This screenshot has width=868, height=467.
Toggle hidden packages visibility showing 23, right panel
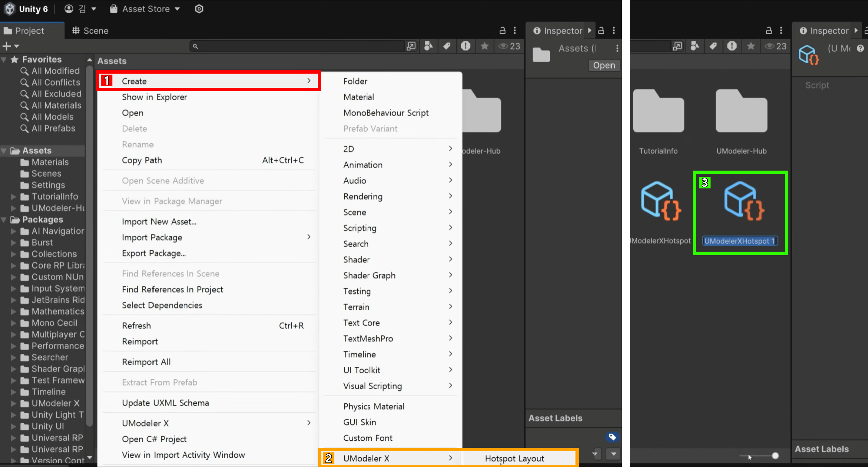click(775, 46)
